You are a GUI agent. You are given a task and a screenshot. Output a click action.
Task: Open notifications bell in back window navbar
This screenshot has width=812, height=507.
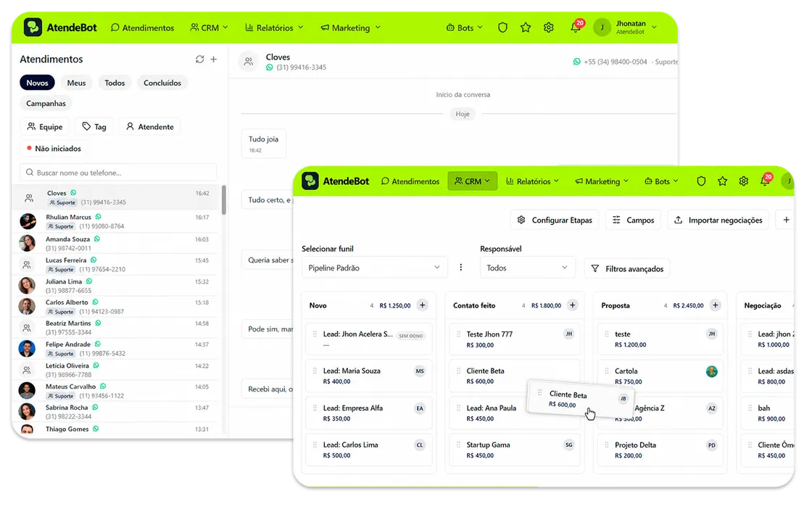576,27
